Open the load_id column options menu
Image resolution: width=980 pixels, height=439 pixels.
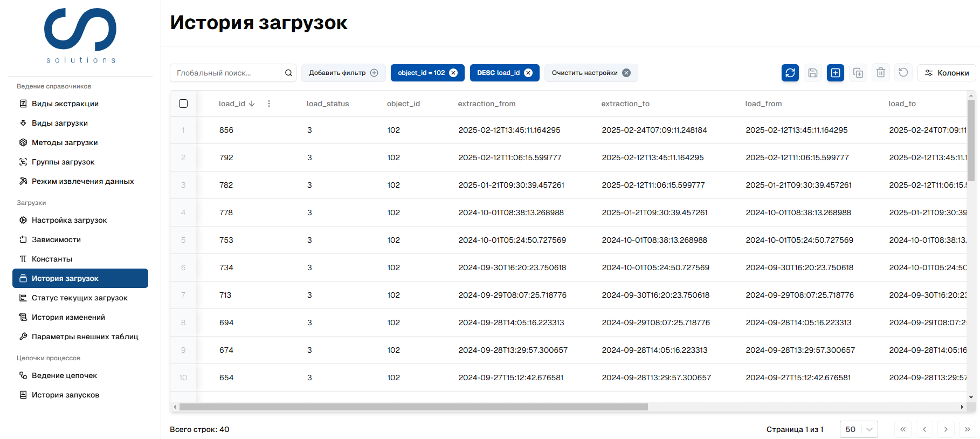[x=269, y=104]
